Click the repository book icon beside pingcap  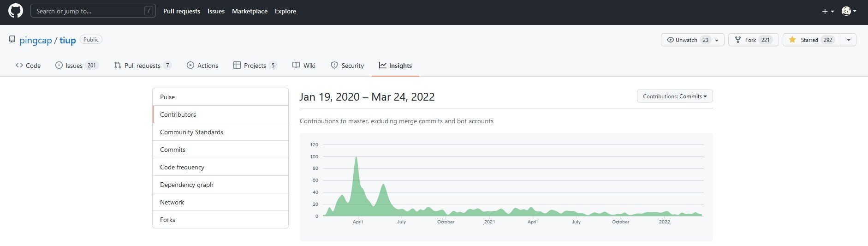pyautogui.click(x=12, y=40)
